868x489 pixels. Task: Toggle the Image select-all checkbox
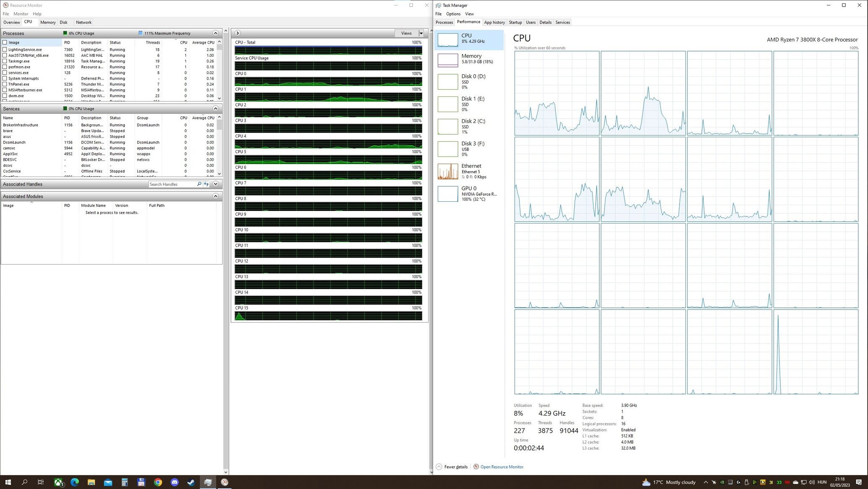pyautogui.click(x=5, y=42)
